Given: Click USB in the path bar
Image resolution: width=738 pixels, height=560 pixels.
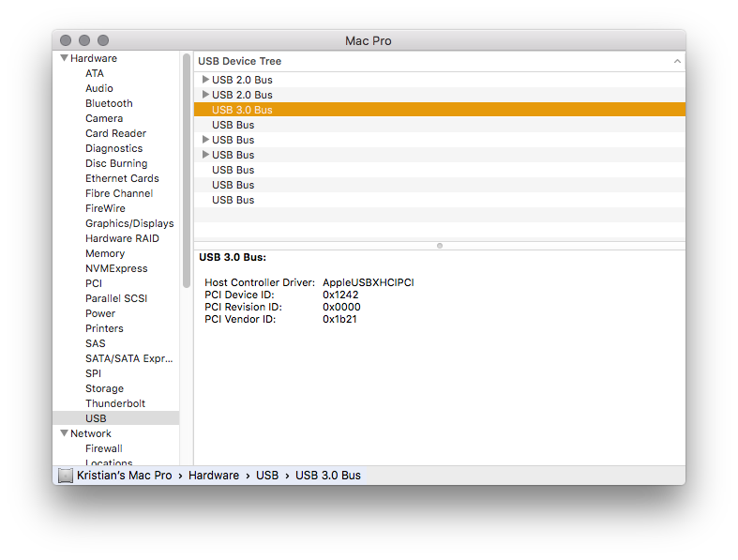Looking at the screenshot, I should [x=267, y=476].
